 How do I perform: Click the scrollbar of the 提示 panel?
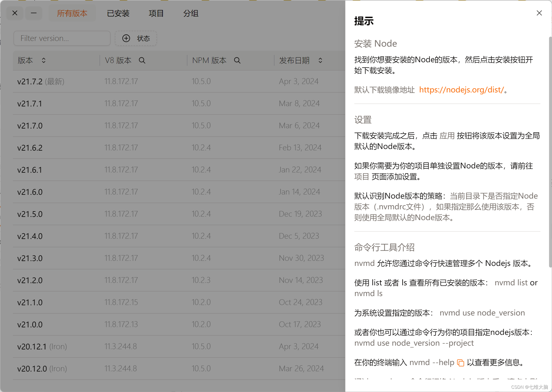click(550, 152)
